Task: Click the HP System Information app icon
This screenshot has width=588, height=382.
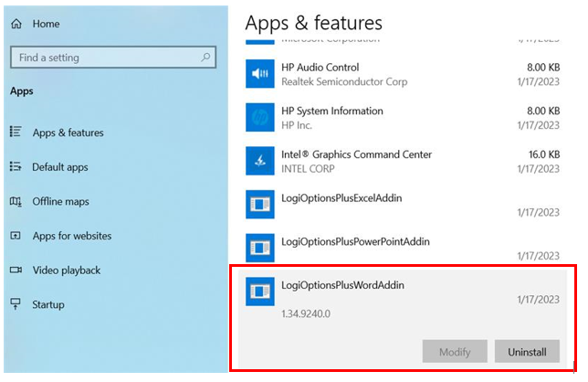Action: point(260,117)
